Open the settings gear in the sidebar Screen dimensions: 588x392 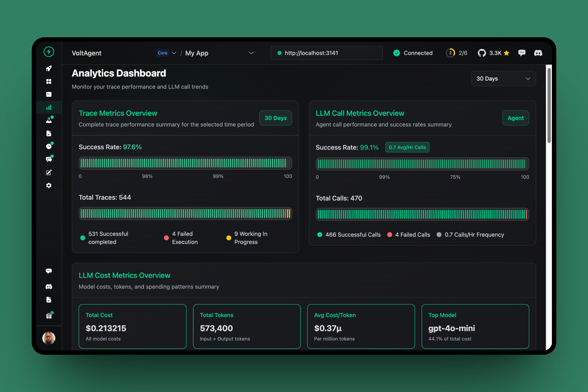[x=49, y=186]
